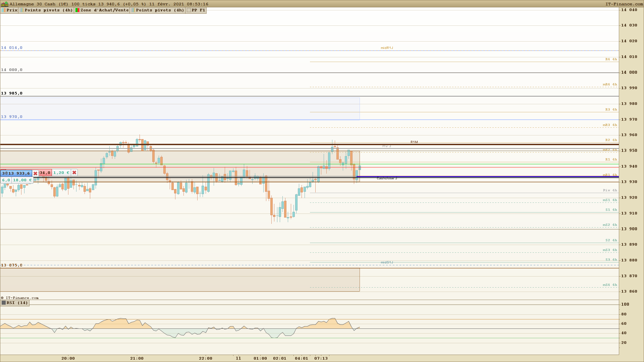Screen dimensions: 644x362
Task: Click the Prix indicator color icon
Action: (4, 10)
